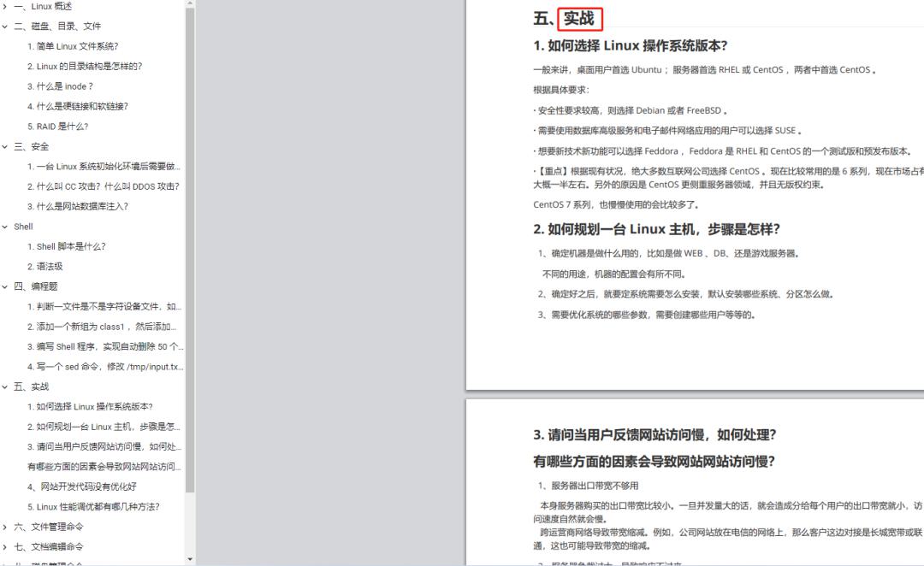The width and height of the screenshot is (924, 566).
Task: Select outline entry 3. 什么是 inode ?
Action: click(60, 86)
